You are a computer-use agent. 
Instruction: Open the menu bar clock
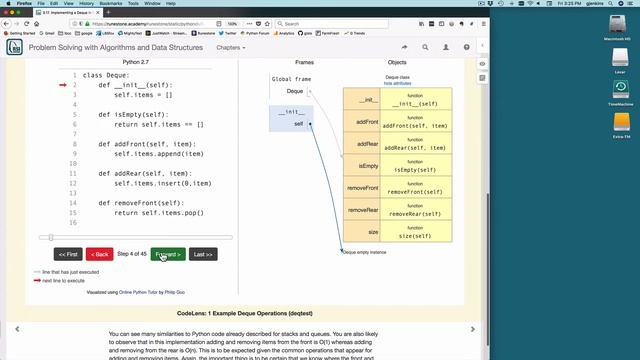click(569, 3)
